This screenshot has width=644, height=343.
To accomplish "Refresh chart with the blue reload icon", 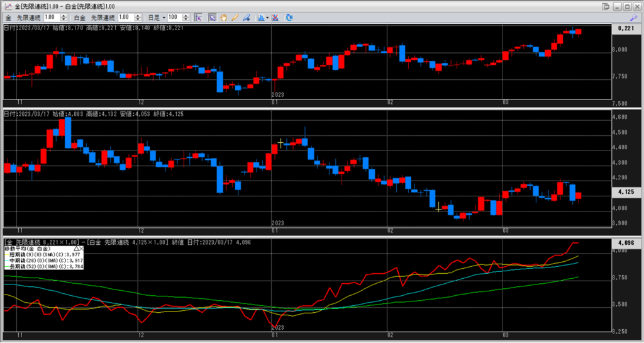I will coord(289,18).
